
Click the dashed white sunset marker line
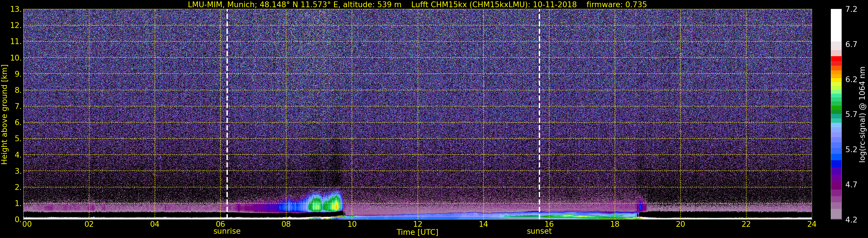[x=540, y=114]
